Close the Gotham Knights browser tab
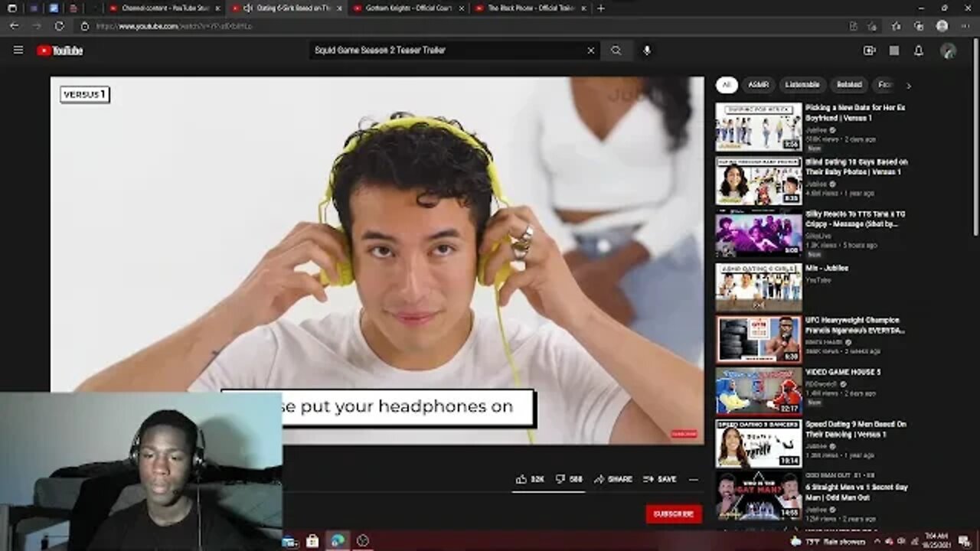This screenshot has width=980, height=551. [x=462, y=8]
